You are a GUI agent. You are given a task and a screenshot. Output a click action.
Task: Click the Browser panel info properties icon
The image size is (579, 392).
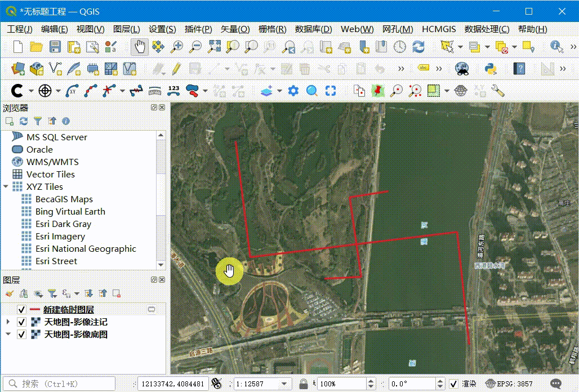coord(66,121)
